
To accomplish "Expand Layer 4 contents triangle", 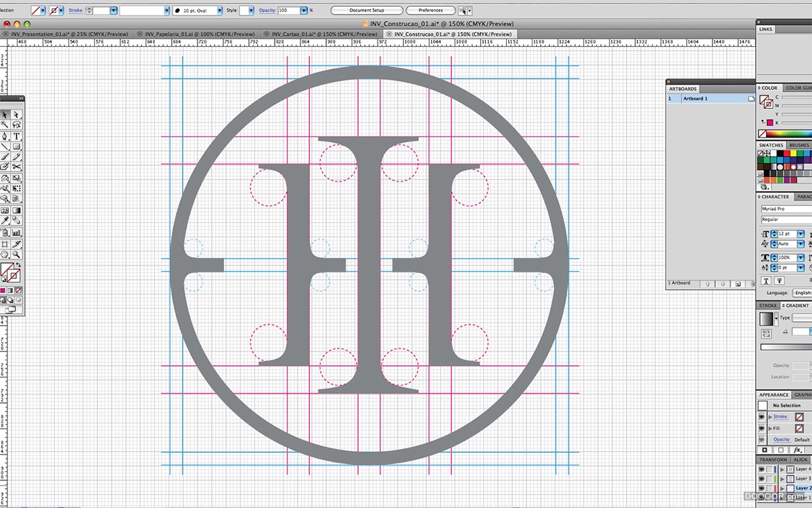I will click(x=782, y=469).
